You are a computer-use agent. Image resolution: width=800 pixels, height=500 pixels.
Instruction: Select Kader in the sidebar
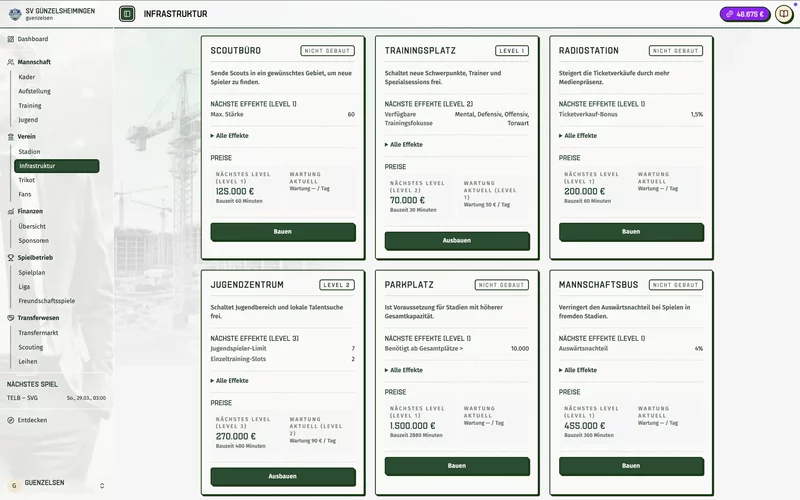coord(27,77)
